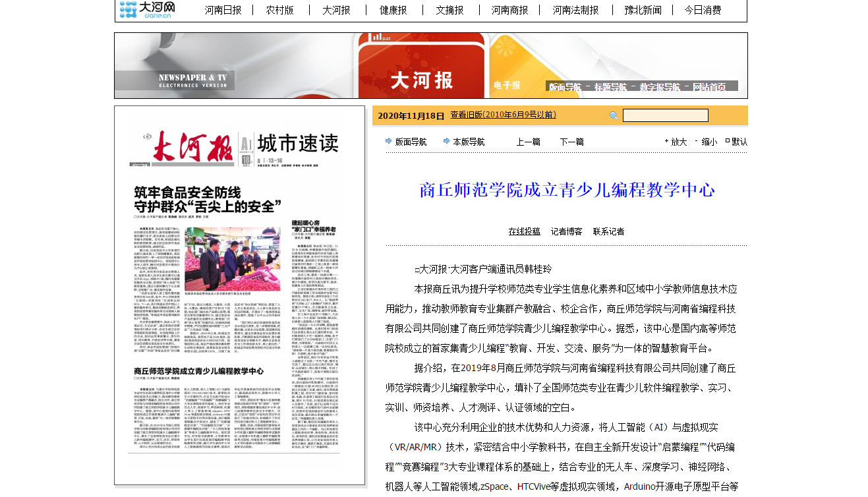Enlarge text with the 放大 control
This screenshot has width=868, height=497.
coord(679,142)
